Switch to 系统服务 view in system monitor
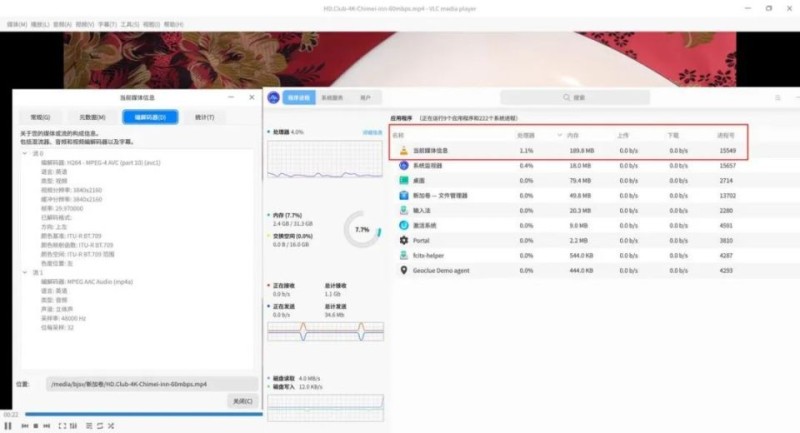 [x=331, y=98]
